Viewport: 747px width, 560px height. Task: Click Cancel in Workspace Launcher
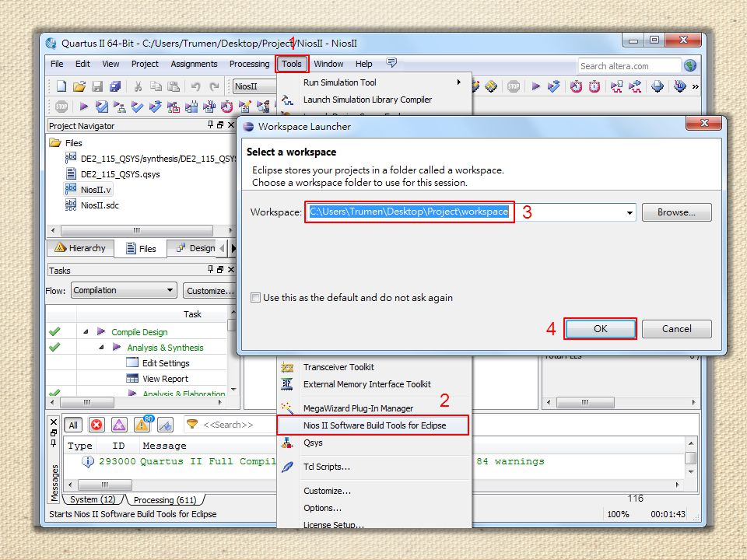(x=676, y=328)
